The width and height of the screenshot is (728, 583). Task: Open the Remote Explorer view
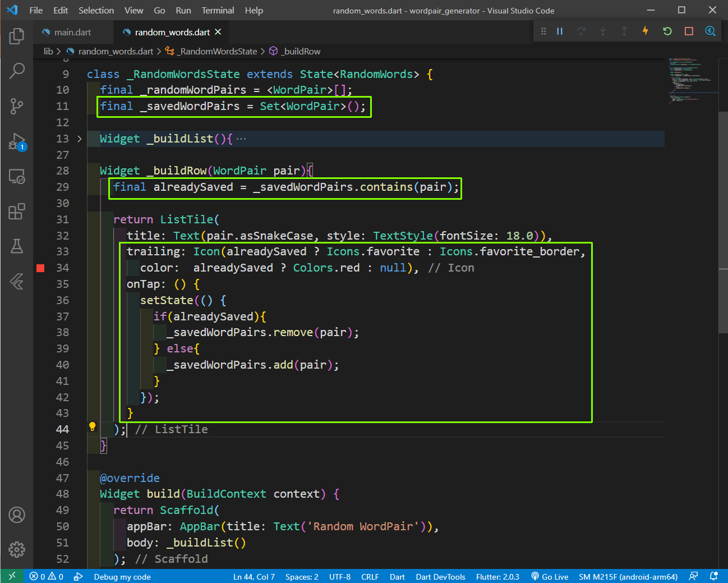17,177
